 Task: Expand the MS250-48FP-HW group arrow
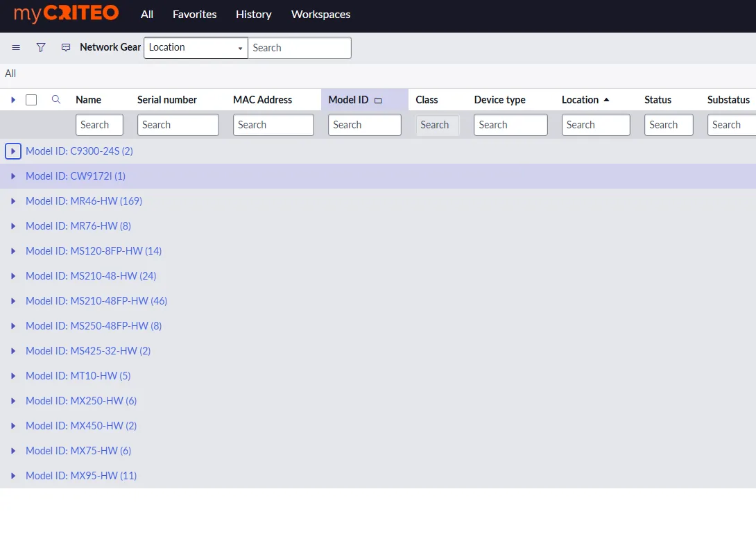(13, 326)
